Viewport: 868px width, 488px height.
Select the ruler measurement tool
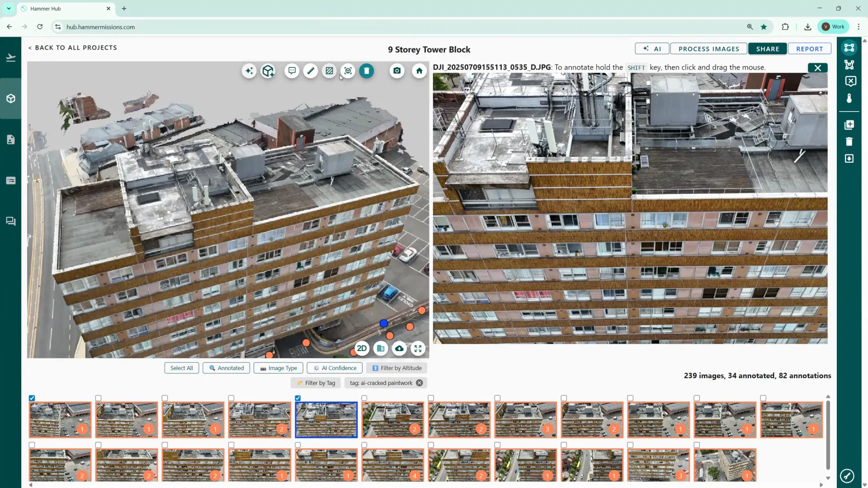pos(311,71)
